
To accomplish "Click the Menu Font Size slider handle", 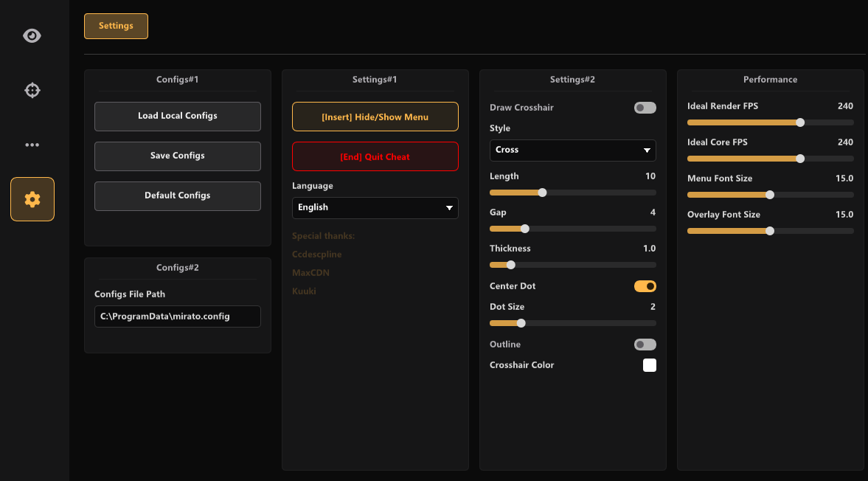I will point(770,195).
